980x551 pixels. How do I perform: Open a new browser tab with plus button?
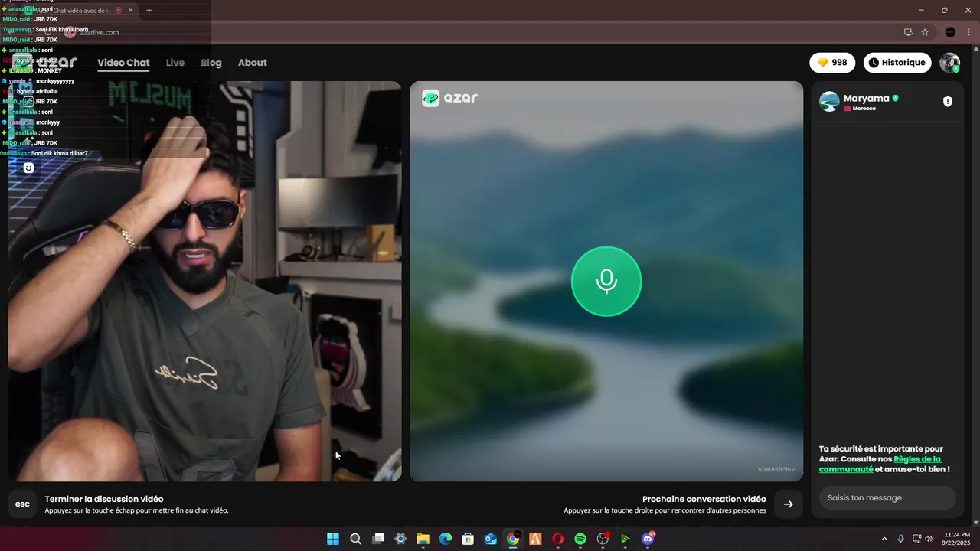[149, 10]
